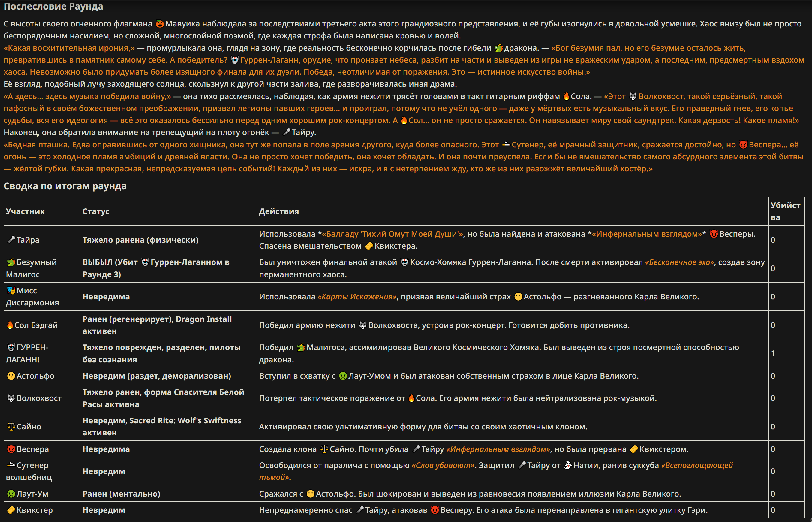Screen dimensions: 812x522
Task: Click the 'Участник' column header
Action: click(x=26, y=211)
